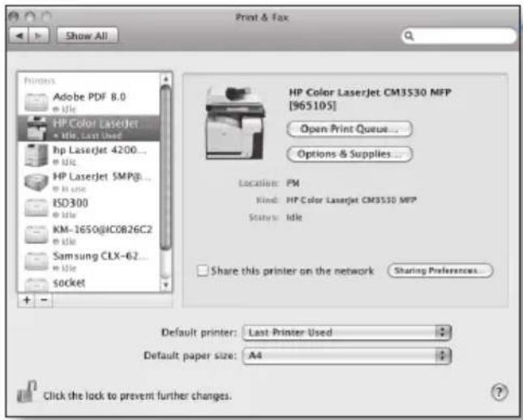523x420 pixels.
Task: Remove selected printer with the minus button
Action: click(44, 300)
